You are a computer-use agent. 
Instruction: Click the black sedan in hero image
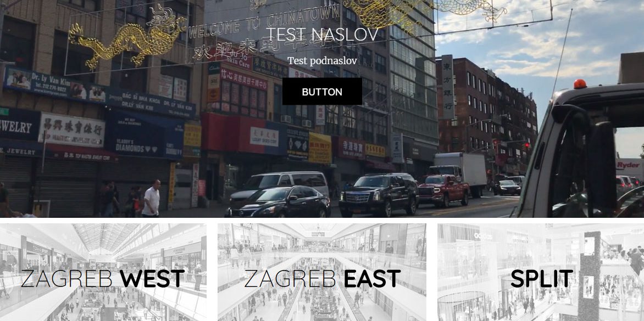click(x=279, y=202)
